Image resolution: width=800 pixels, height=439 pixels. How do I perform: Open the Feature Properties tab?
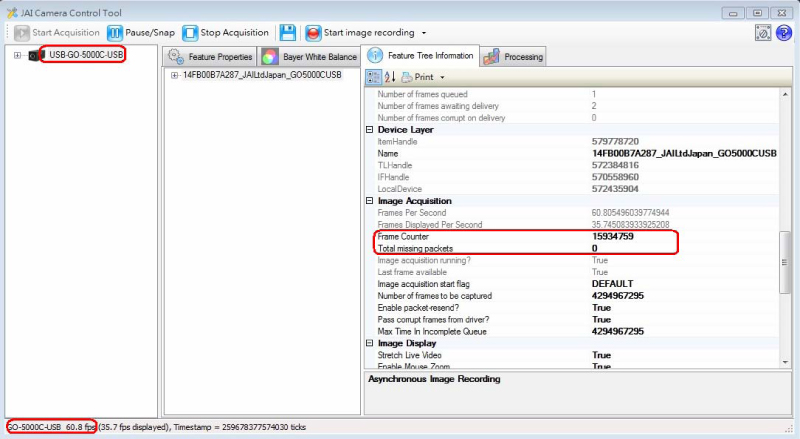[x=210, y=56]
